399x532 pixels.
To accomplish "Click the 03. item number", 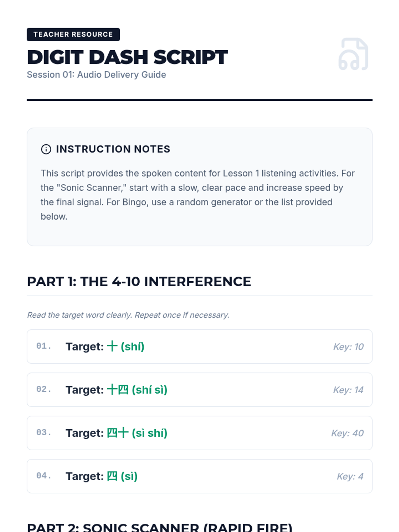I will 44,433.
